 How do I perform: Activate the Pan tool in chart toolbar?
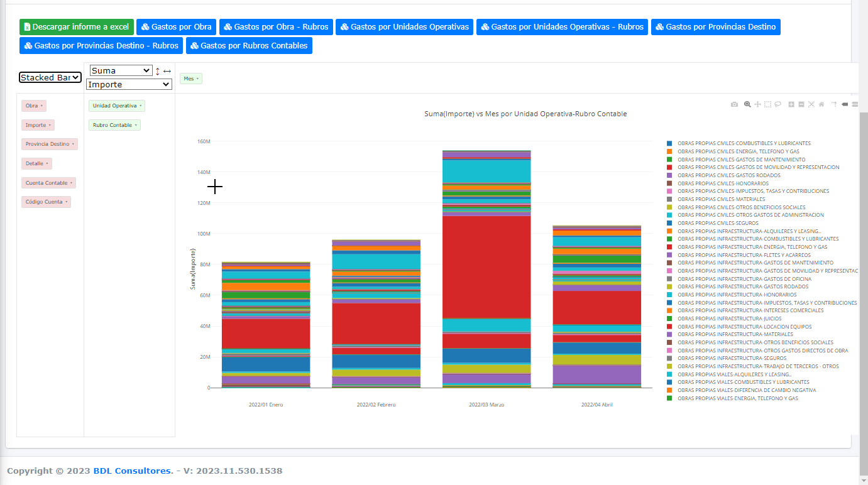pyautogui.click(x=757, y=104)
